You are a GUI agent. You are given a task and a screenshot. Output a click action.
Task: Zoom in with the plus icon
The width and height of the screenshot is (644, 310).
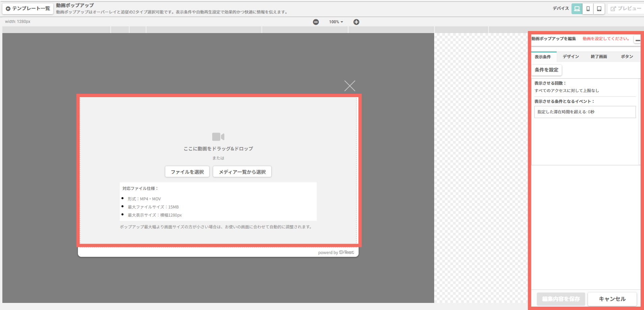tap(356, 22)
